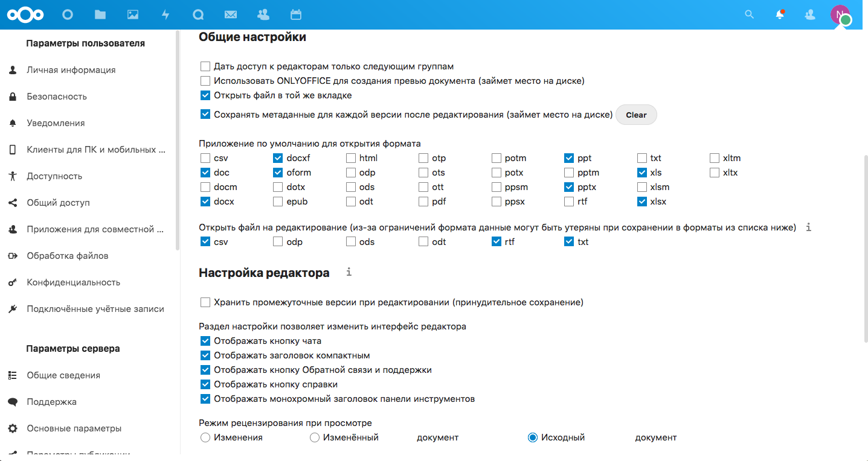Click the sidebar vertical scrollbar

pos(178,141)
